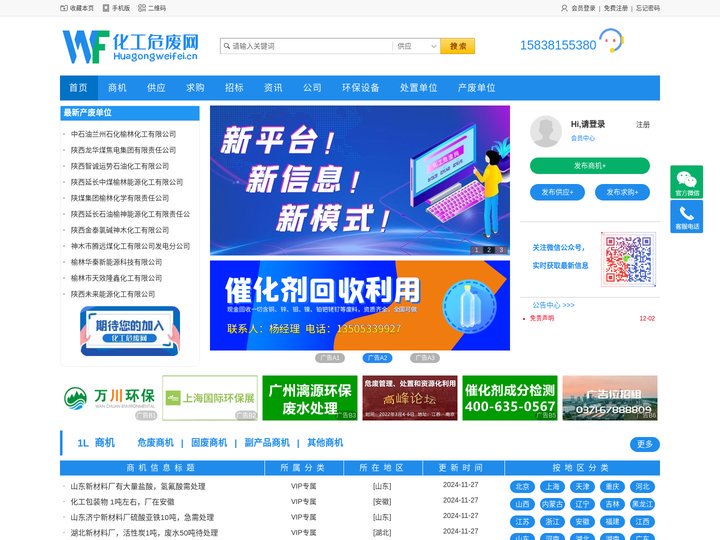Click the 更多 button for 商机
Viewport: 720px width, 540px height.
(x=645, y=444)
